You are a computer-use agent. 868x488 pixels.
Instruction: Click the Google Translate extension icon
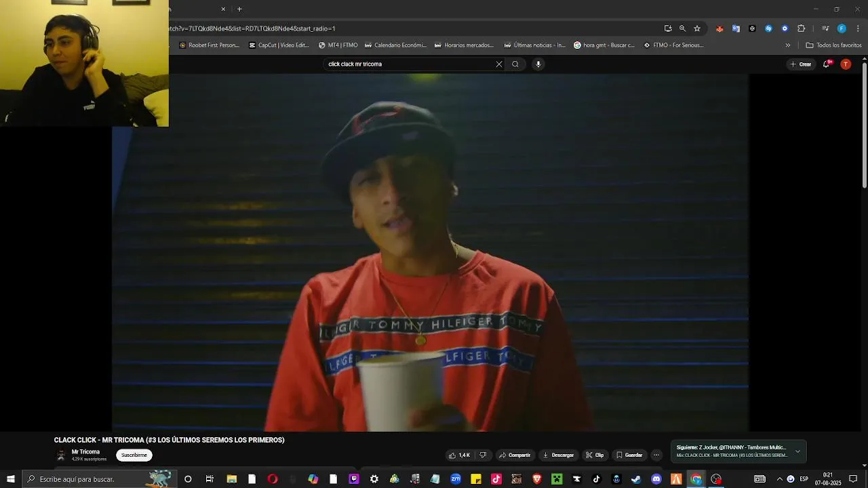point(736,28)
